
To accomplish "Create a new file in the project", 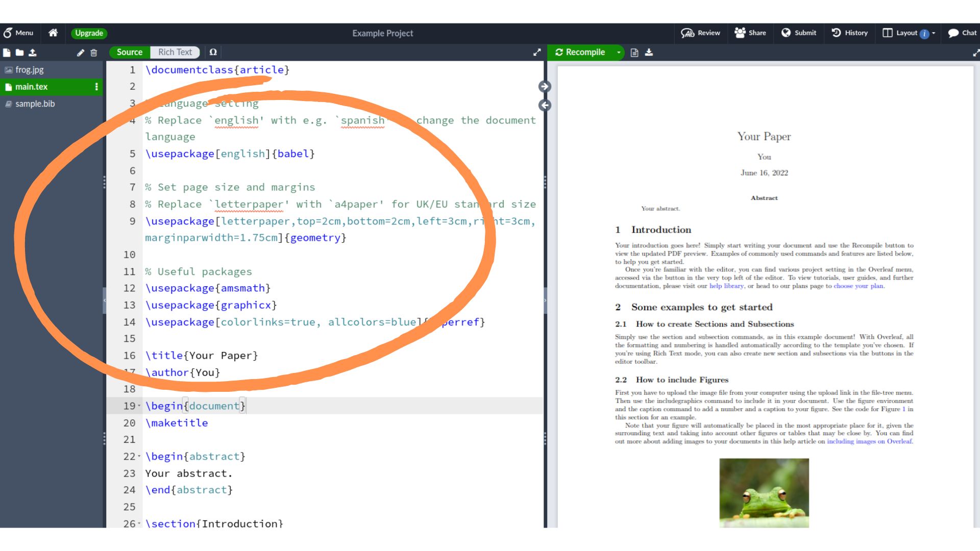I will pyautogui.click(x=7, y=53).
